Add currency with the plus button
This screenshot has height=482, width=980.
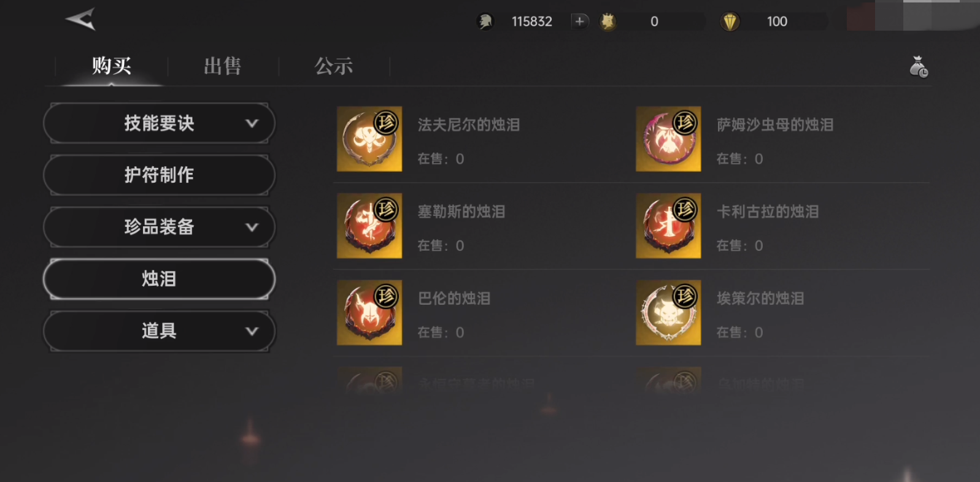(x=579, y=21)
